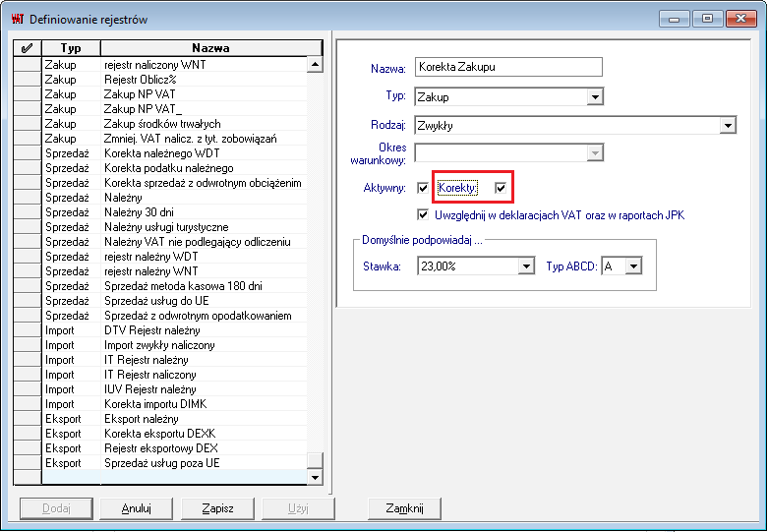Image resolution: width=768 pixels, height=532 pixels.
Task: Click the list scrollbar thumb
Action: tap(315, 460)
